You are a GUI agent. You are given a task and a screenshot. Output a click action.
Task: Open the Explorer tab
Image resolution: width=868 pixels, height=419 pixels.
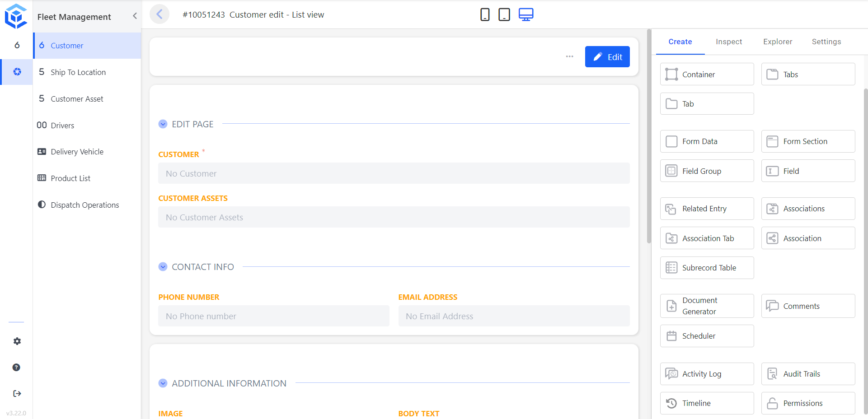pos(778,42)
